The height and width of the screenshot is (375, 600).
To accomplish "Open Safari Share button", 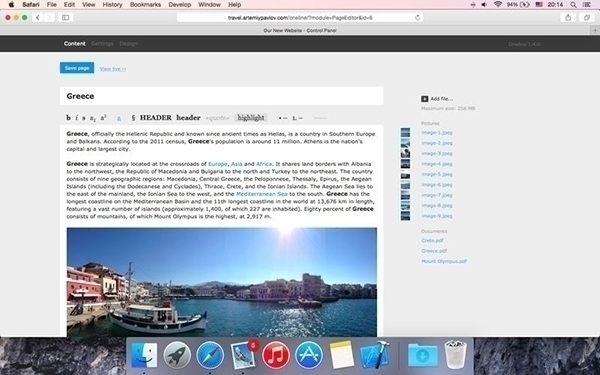I will click(x=568, y=17).
